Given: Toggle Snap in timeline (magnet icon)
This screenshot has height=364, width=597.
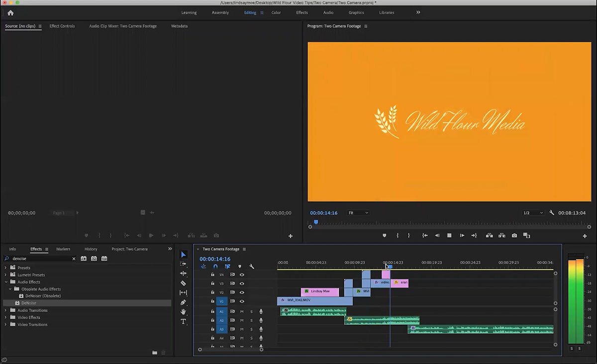Looking at the screenshot, I should point(215,267).
